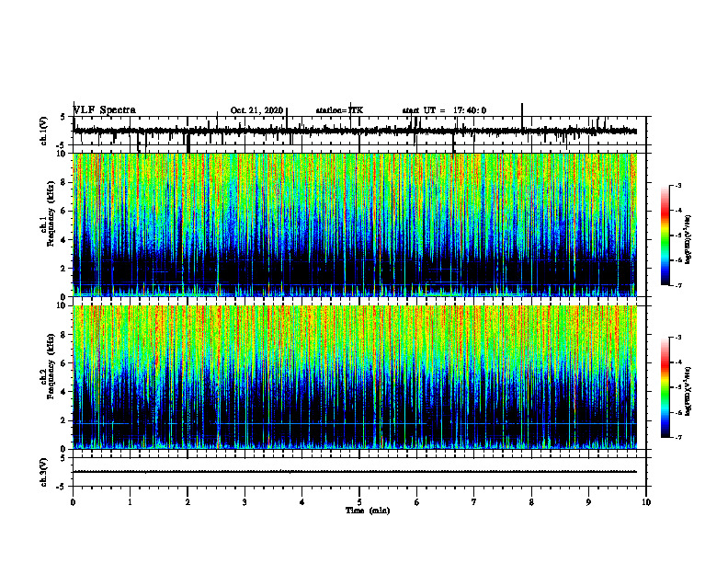Click time axis tick label "10"

(x=646, y=502)
